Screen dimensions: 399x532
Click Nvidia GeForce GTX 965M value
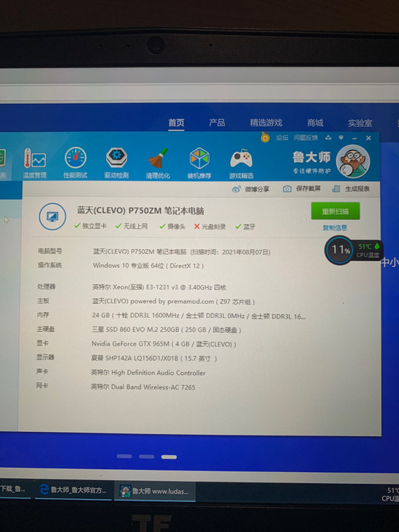tap(164, 344)
